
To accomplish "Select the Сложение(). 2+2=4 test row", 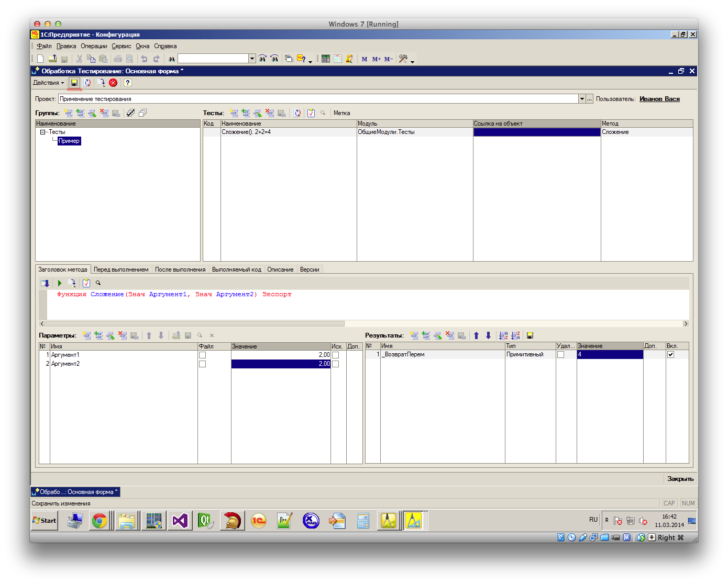I will (448, 132).
